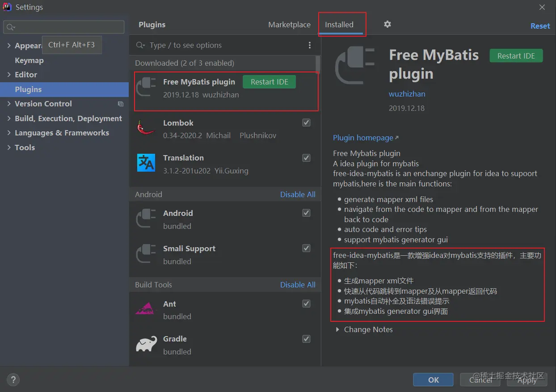Switch to the Marketplace tab
The width and height of the screenshot is (556, 392).
289,25
